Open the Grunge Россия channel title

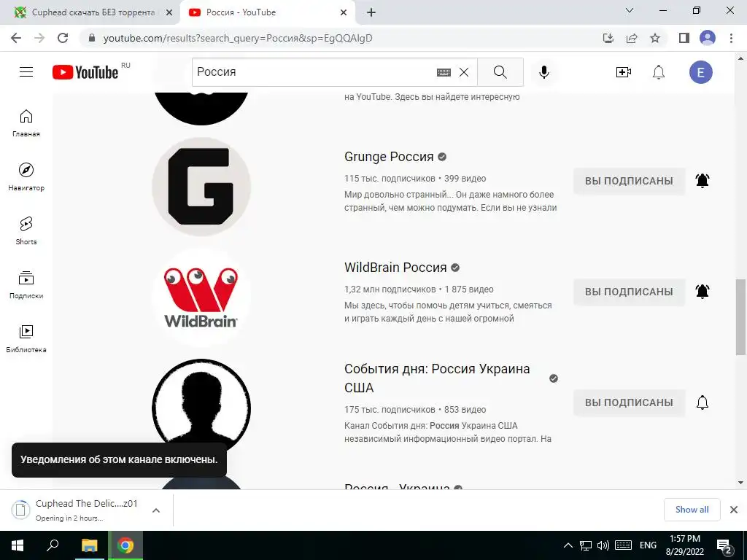389,157
